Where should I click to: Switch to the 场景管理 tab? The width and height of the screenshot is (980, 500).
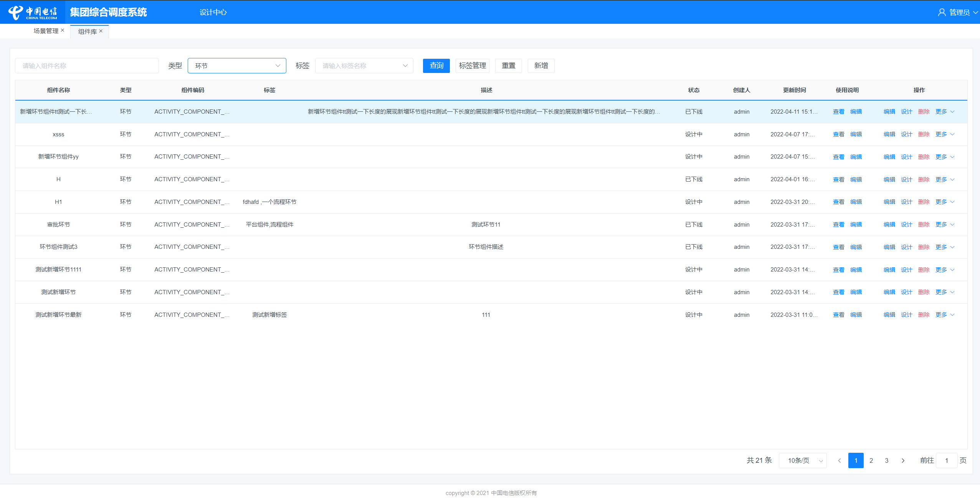(46, 31)
